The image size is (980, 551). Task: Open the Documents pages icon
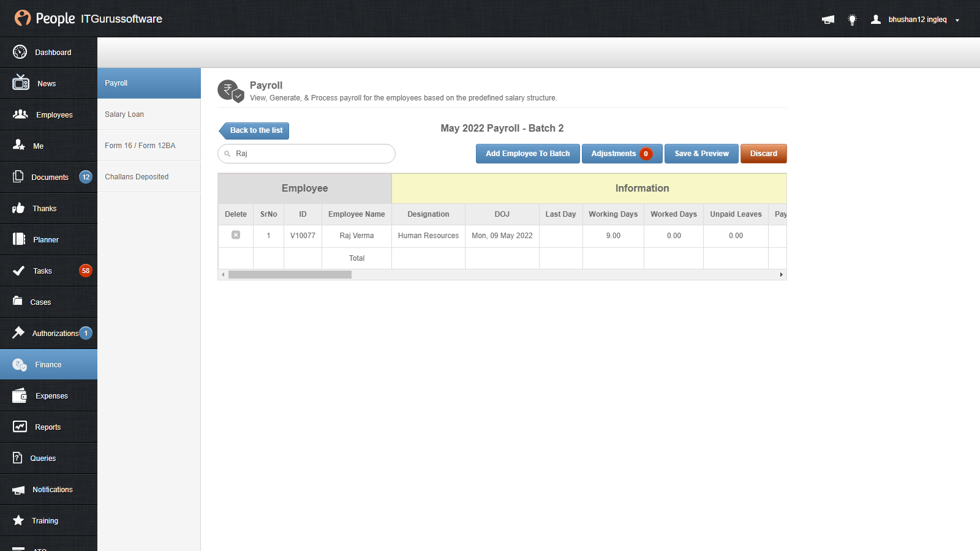click(18, 176)
